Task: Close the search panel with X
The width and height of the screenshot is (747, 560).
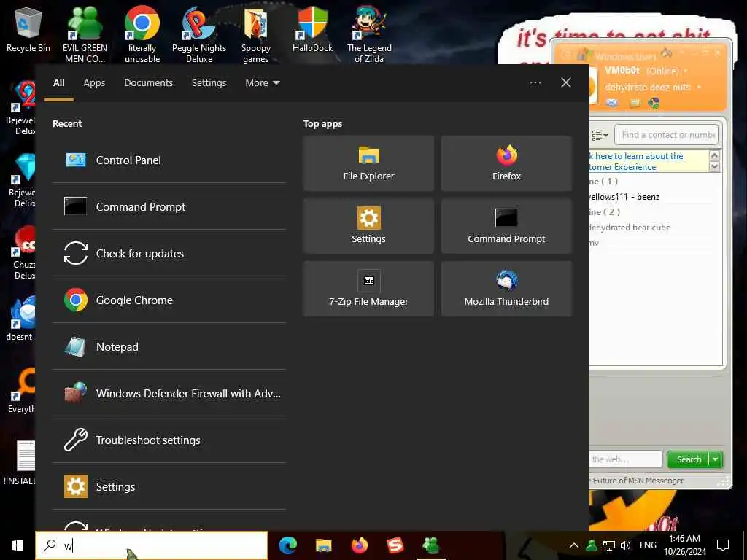Action: (566, 83)
